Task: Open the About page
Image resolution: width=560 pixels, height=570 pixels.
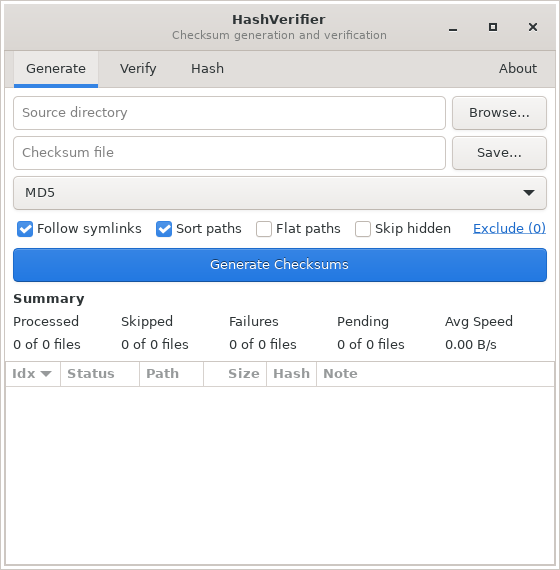Action: pyautogui.click(x=517, y=69)
